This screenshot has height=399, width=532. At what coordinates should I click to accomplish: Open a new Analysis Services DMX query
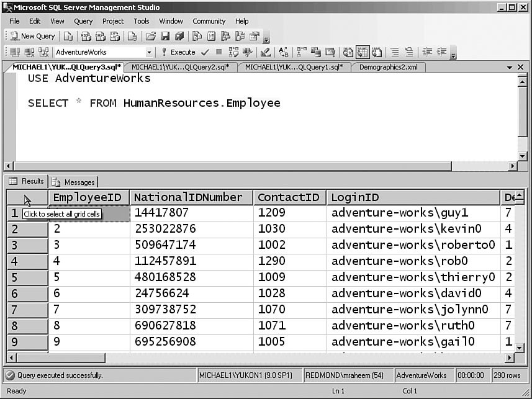tap(101, 36)
